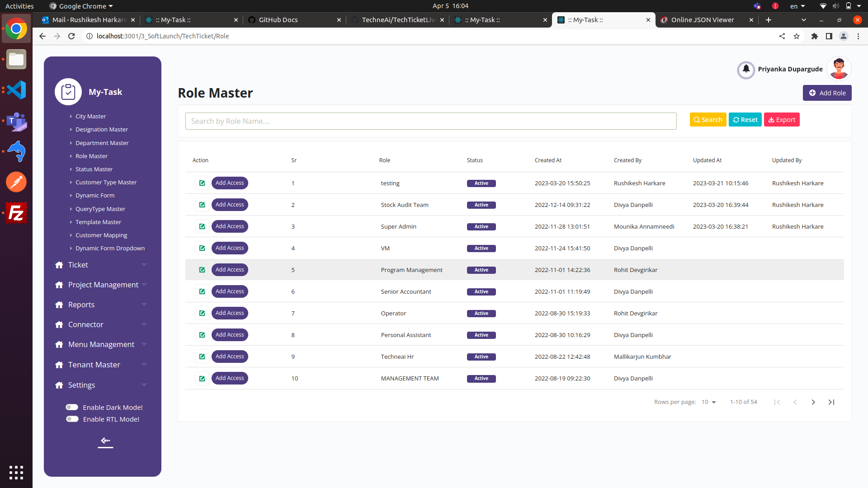Click the share page icon
Image resolution: width=868 pixels, height=488 pixels.
[x=782, y=36]
